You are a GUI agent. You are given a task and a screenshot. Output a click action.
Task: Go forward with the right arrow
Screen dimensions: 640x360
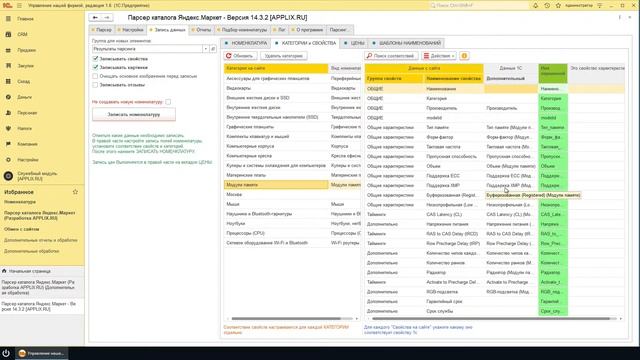(107, 18)
